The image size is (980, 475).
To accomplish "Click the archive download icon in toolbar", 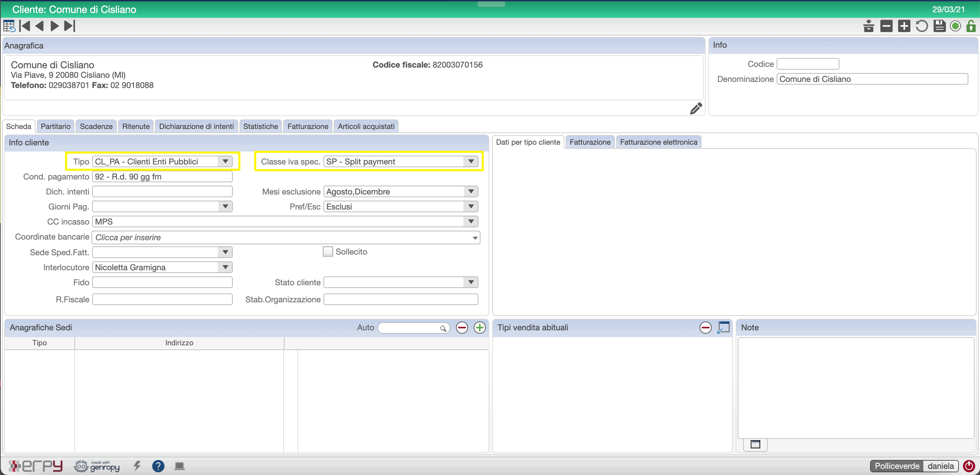I will [868, 26].
